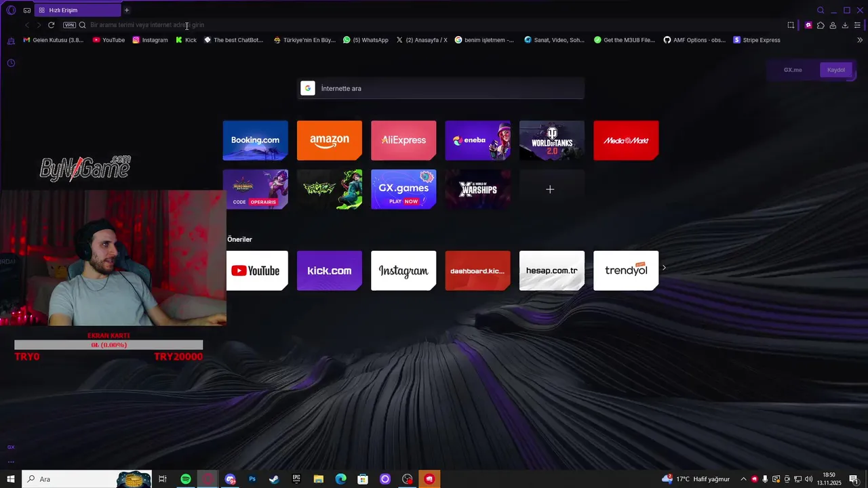Open the World of Tanks speed dial tile

552,140
